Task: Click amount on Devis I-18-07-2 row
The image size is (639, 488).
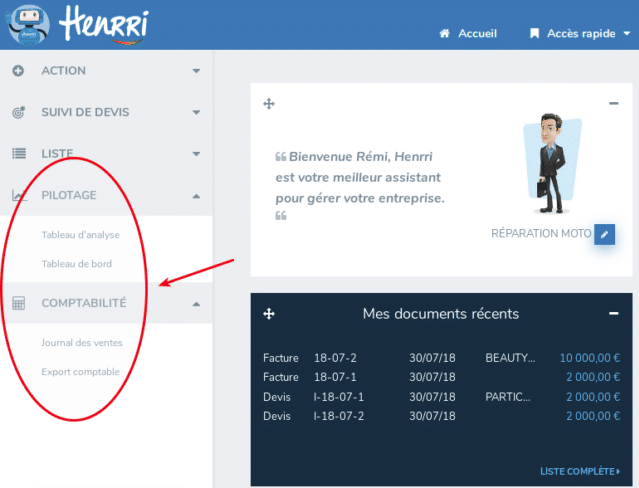Action: click(593, 416)
